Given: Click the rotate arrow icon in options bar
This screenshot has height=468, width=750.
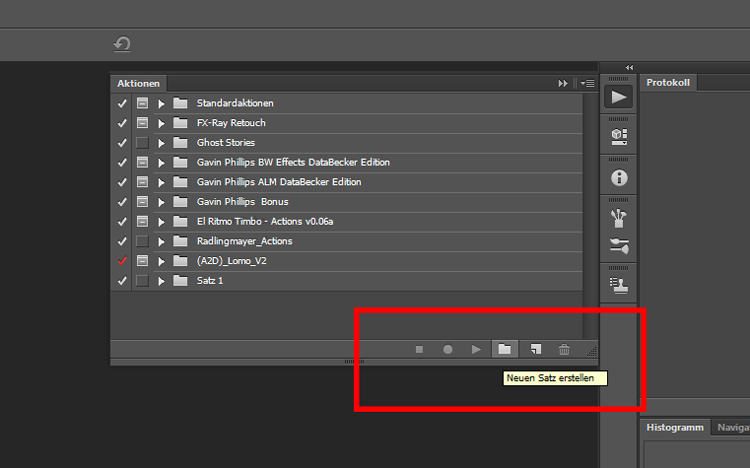Looking at the screenshot, I should 122,44.
